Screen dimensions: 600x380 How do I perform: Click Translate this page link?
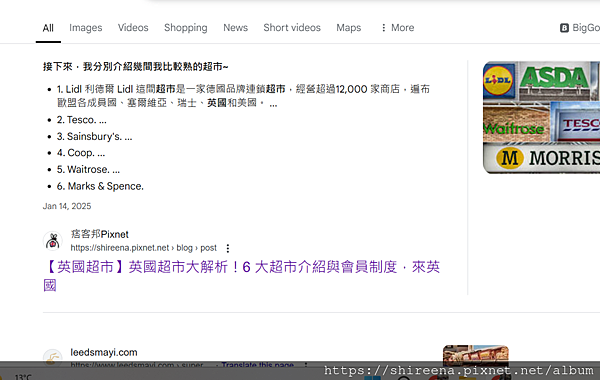pos(258,365)
